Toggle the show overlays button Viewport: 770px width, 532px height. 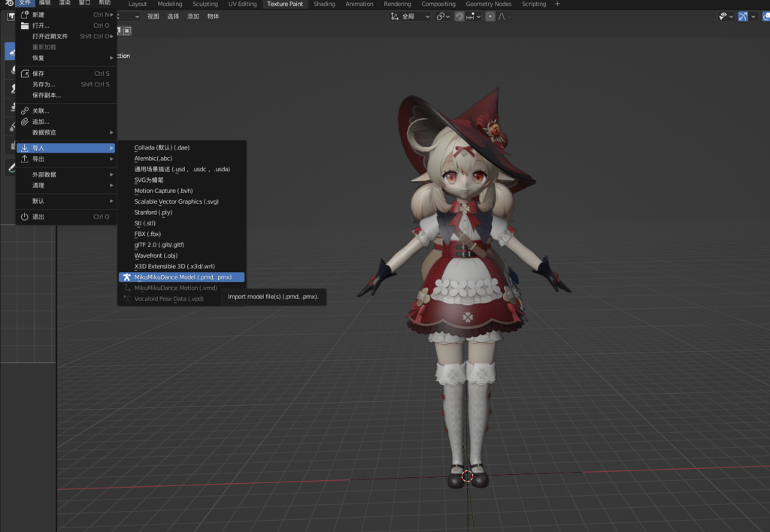coord(766,17)
